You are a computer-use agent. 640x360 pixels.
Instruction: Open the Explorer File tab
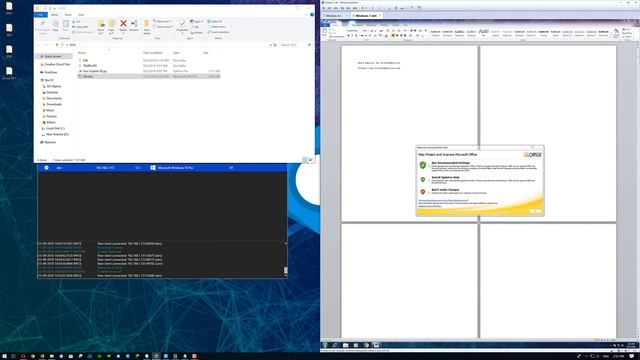(x=41, y=15)
